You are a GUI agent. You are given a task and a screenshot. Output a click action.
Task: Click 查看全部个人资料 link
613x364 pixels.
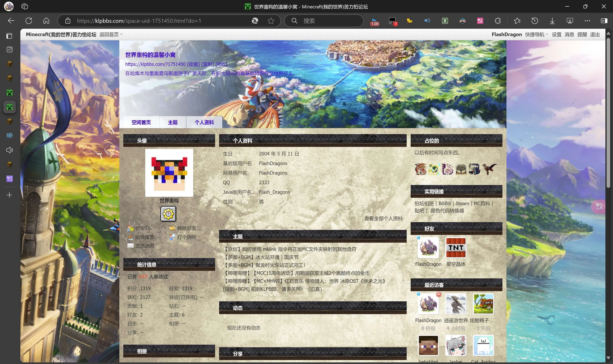(x=383, y=218)
